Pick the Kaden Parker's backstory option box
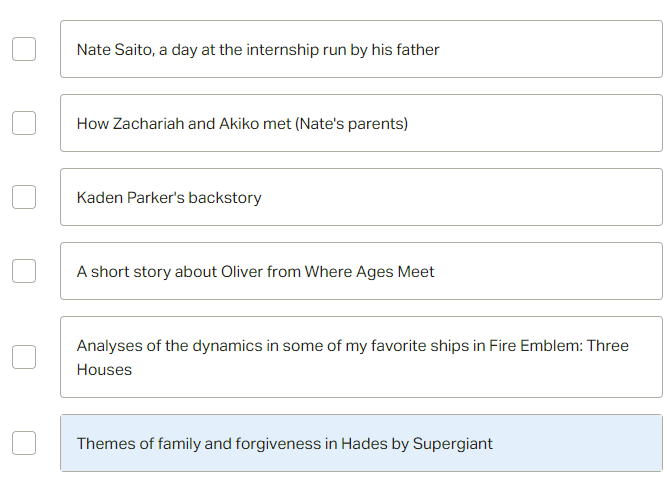Screen dimensions: 667x489 click(x=361, y=197)
